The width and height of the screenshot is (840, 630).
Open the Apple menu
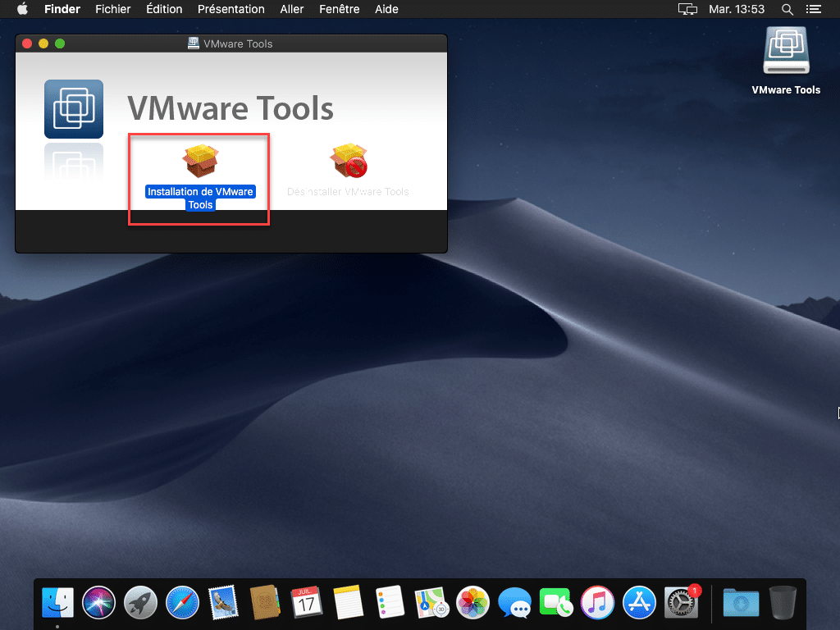coord(22,9)
